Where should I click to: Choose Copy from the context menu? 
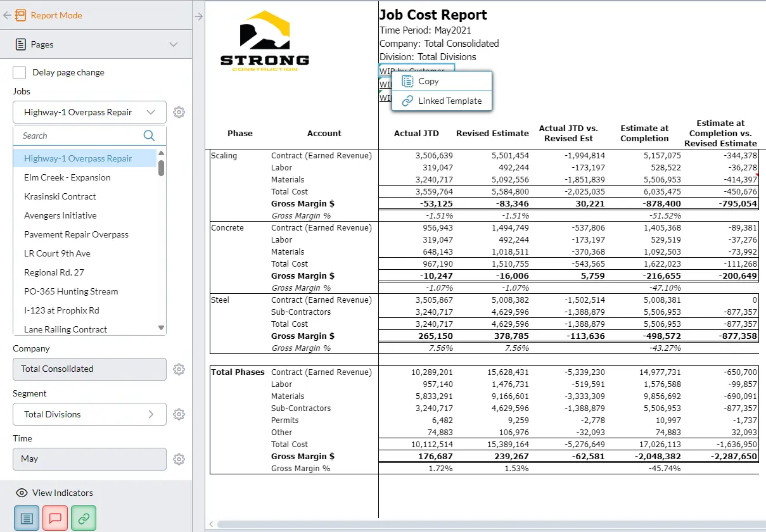click(x=442, y=81)
